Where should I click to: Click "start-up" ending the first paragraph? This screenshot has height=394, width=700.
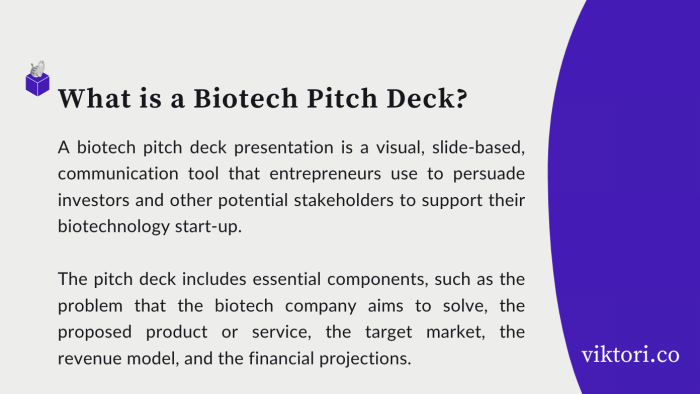point(208,227)
